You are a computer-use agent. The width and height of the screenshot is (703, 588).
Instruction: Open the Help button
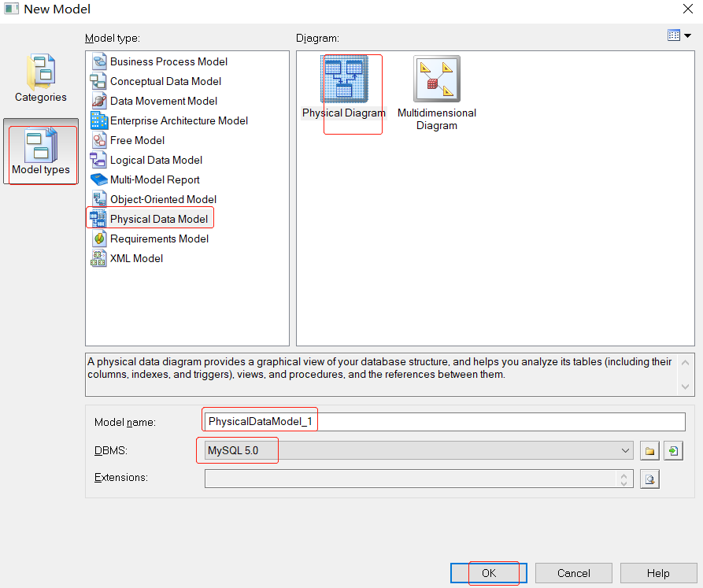(x=658, y=573)
